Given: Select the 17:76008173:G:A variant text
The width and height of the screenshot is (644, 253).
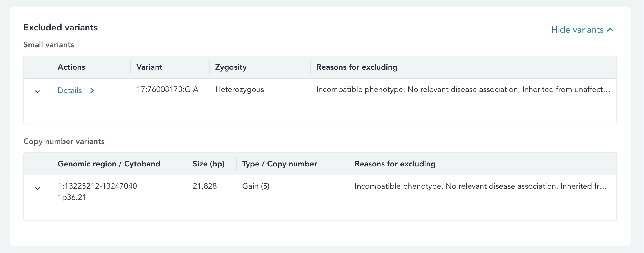Looking at the screenshot, I should pos(167,89).
